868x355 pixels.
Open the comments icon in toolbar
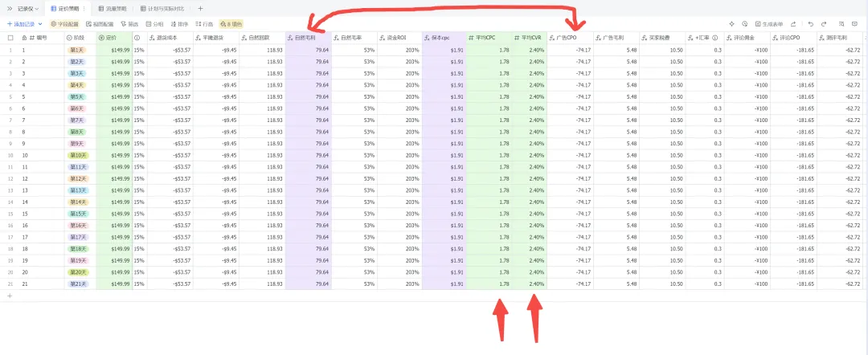pyautogui.click(x=854, y=24)
